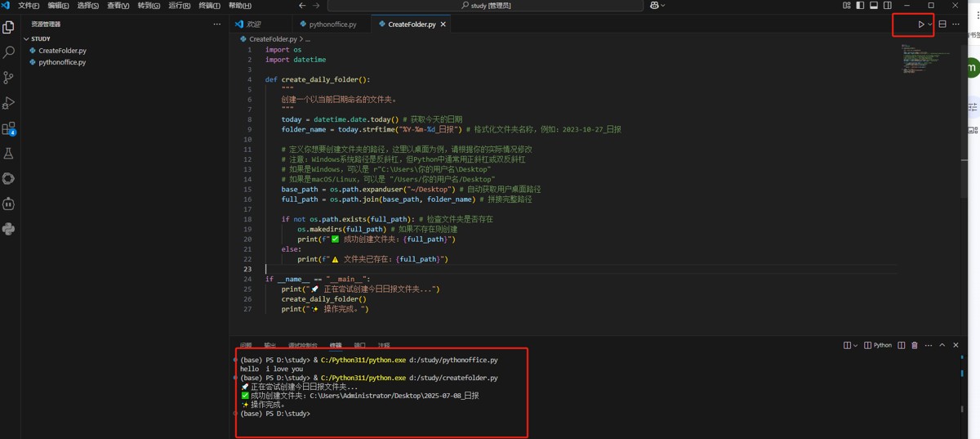980x439 pixels.
Task: Click the Run Python File play button
Action: tap(920, 25)
